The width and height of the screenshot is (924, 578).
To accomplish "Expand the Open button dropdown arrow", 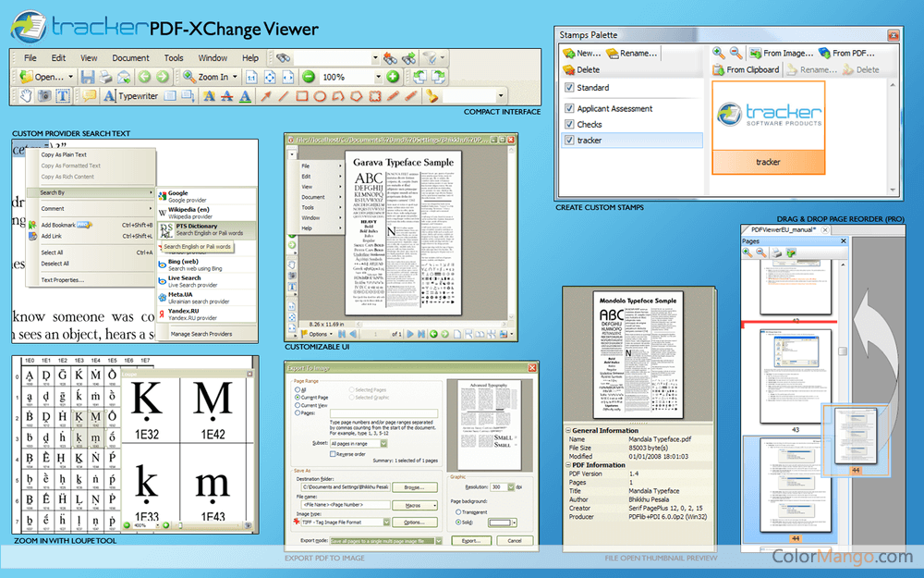I will 71,77.
